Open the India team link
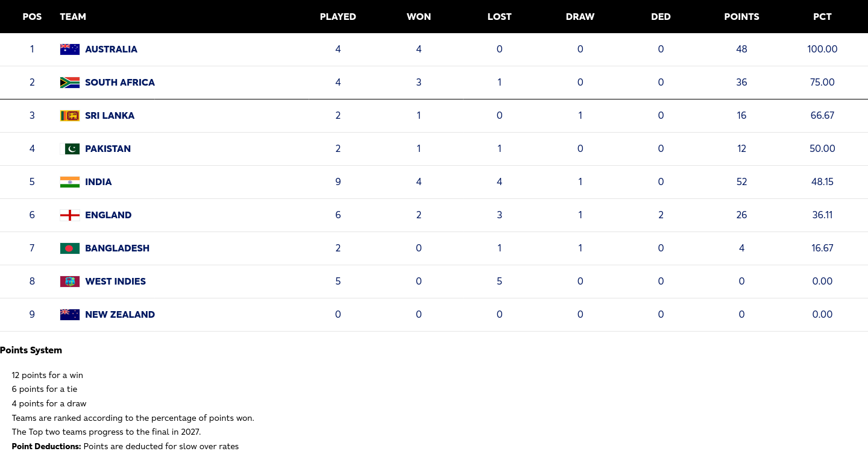868x454 pixels. [98, 182]
